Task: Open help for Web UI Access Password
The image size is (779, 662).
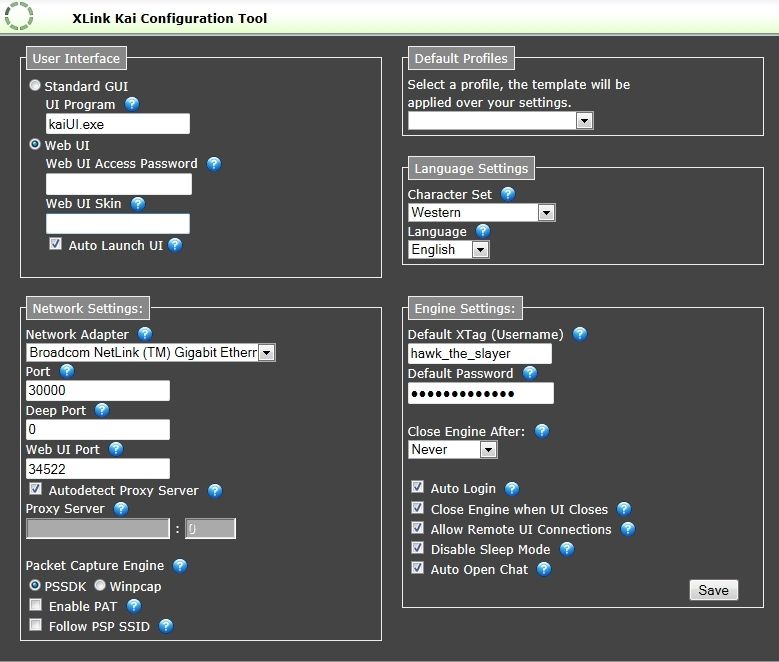Action: (214, 164)
